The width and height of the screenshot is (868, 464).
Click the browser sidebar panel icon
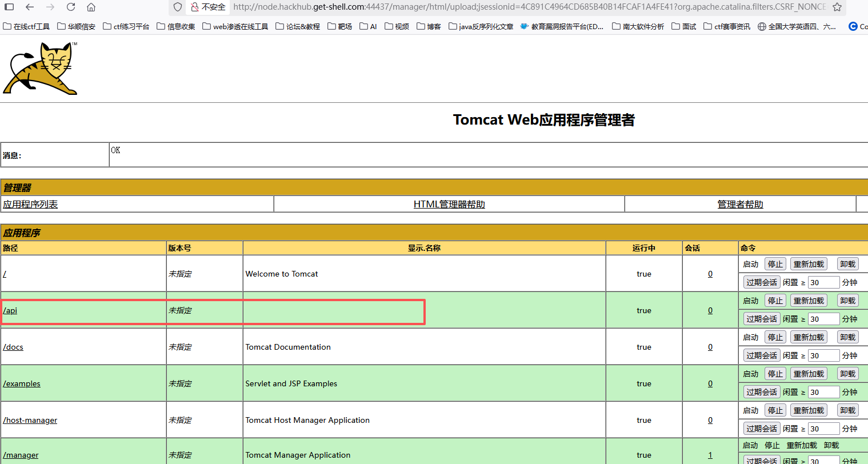point(9,7)
